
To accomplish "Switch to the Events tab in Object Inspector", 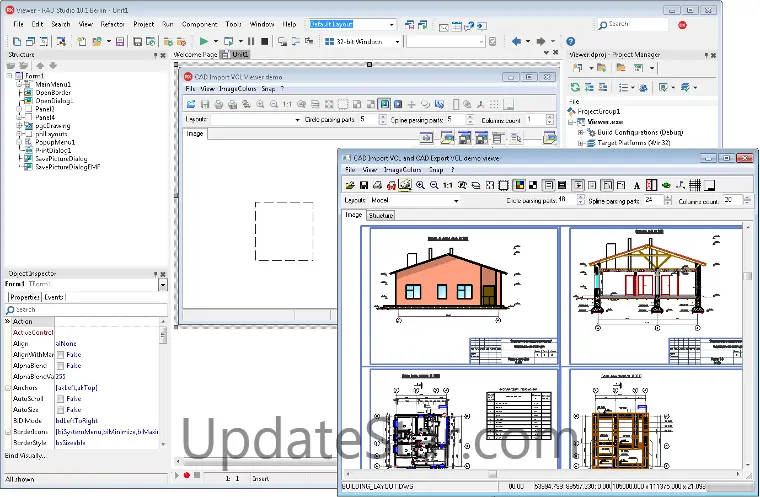I will coord(54,297).
